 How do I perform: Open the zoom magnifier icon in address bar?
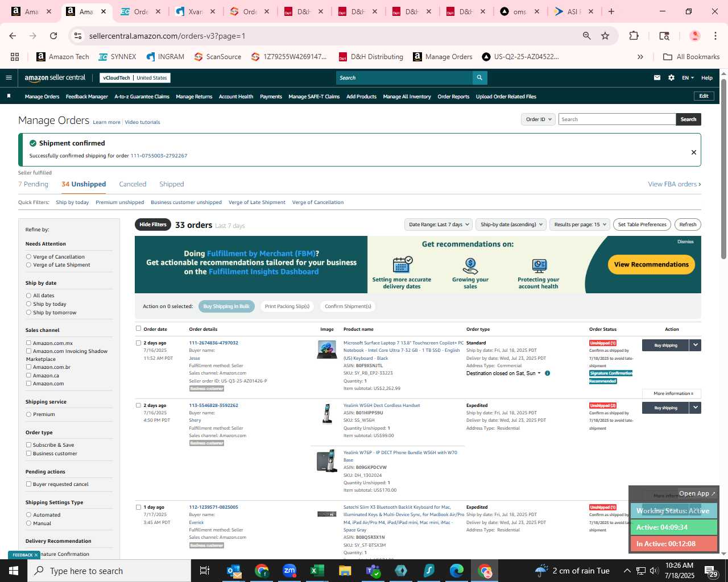[x=586, y=36]
